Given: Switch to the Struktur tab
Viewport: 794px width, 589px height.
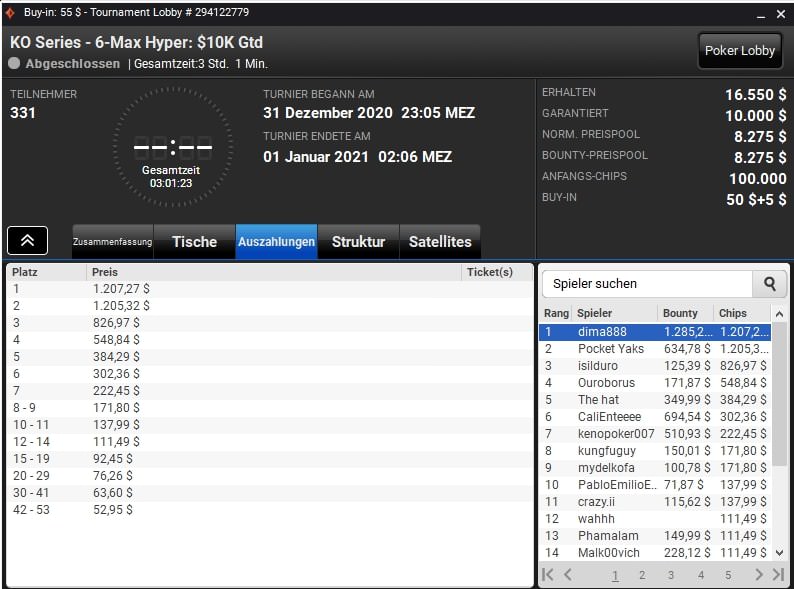Looking at the screenshot, I should pos(358,242).
